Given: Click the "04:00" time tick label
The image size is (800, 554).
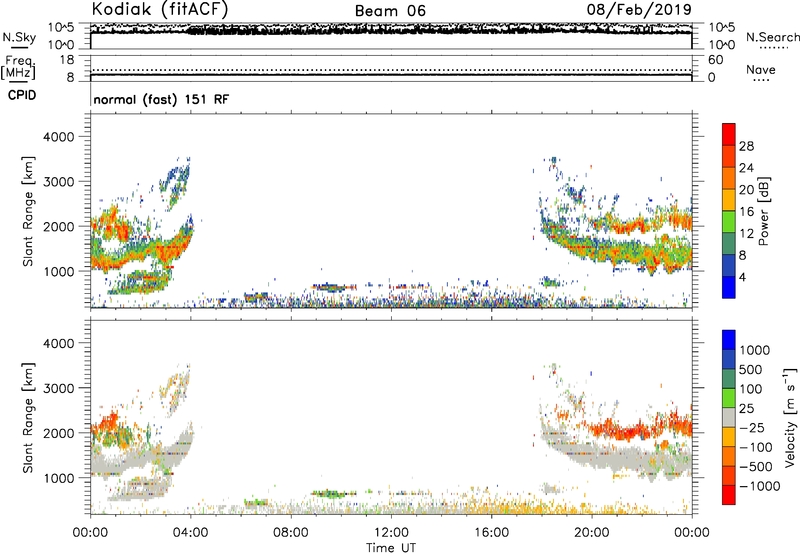Looking at the screenshot, I should click(190, 533).
